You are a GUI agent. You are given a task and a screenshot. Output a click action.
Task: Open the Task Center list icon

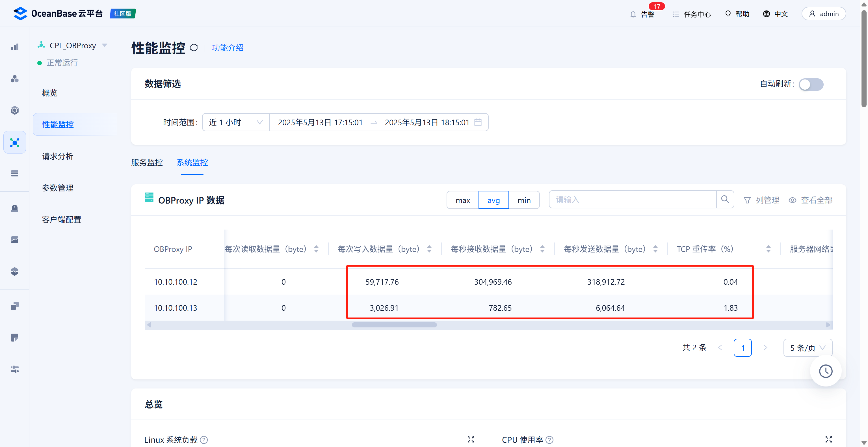pos(676,14)
